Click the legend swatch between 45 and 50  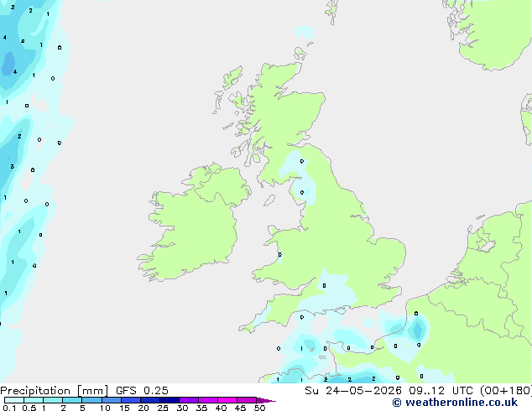[247, 400]
